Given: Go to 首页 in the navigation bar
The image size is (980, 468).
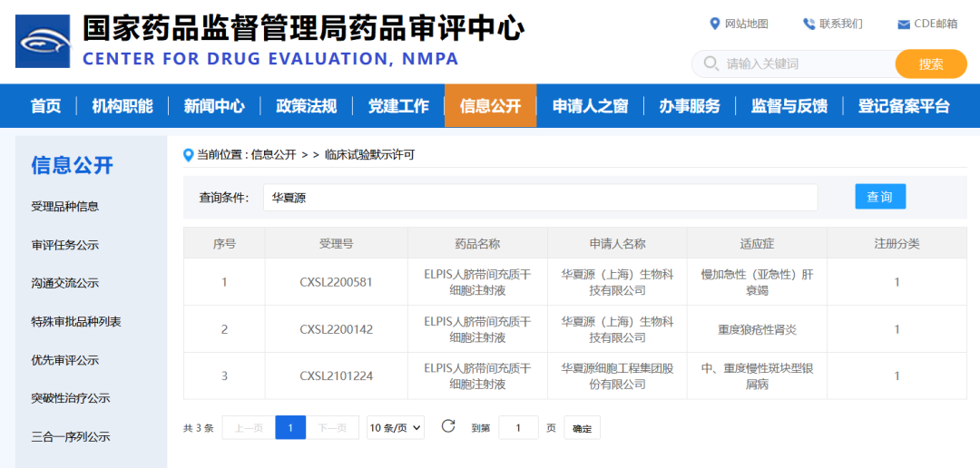Looking at the screenshot, I should (x=46, y=106).
